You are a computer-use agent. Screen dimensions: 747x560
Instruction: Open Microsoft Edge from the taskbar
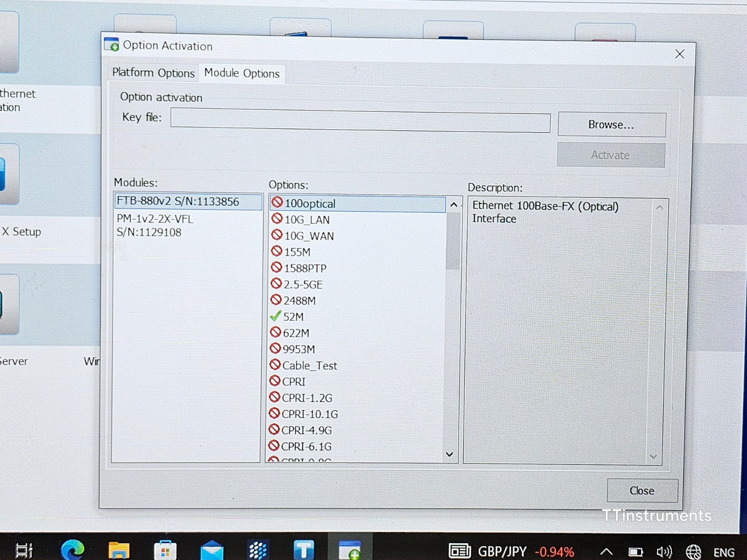coord(73,550)
